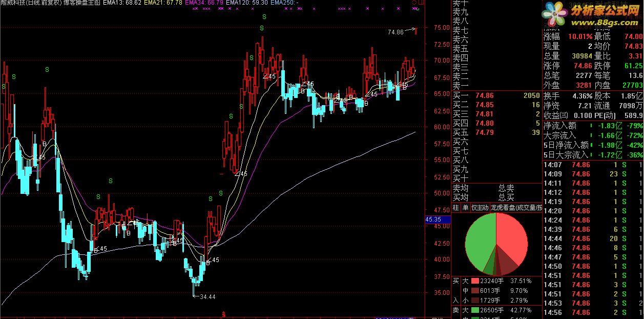This screenshot has height=319, width=644.
Task: Click the 14:46 tick with volume 8
Action: (x=593, y=248)
